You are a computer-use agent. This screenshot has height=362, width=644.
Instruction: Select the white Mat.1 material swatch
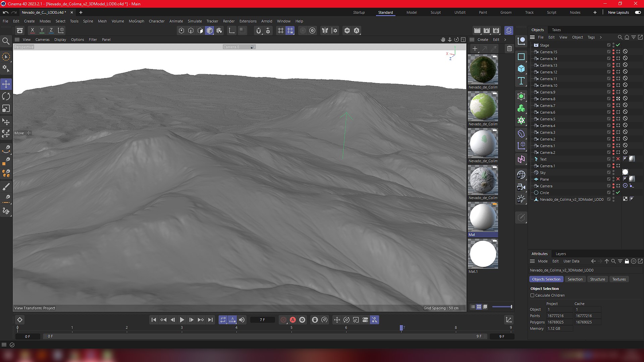[x=483, y=254]
